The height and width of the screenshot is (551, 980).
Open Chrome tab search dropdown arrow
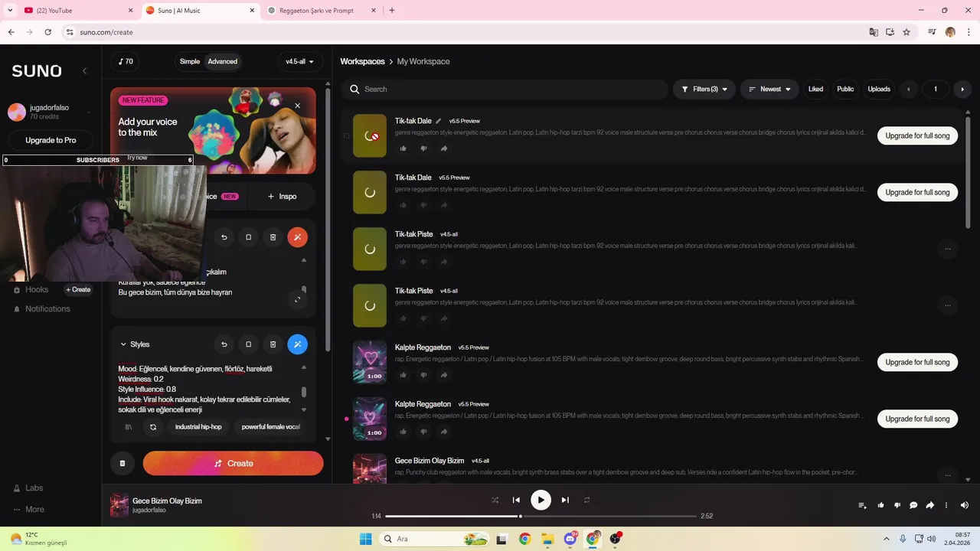click(10, 10)
